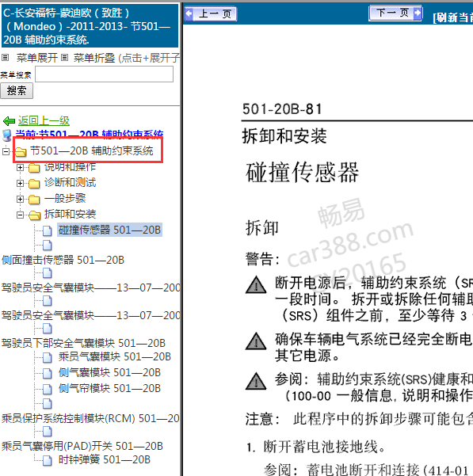Click the 碰撞传感器 document heading

(x=302, y=172)
